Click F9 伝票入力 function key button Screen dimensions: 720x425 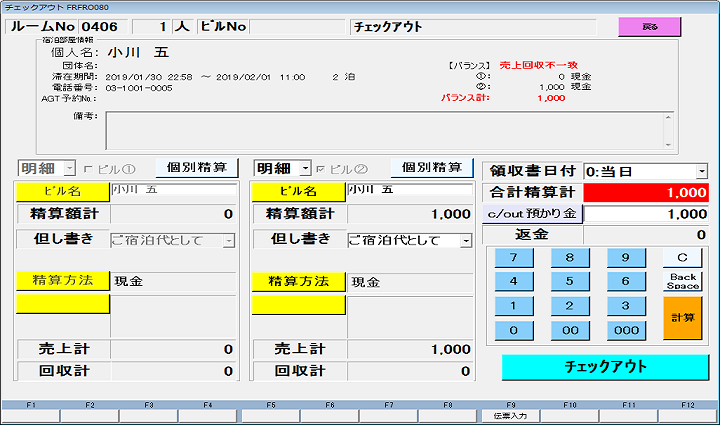510,416
